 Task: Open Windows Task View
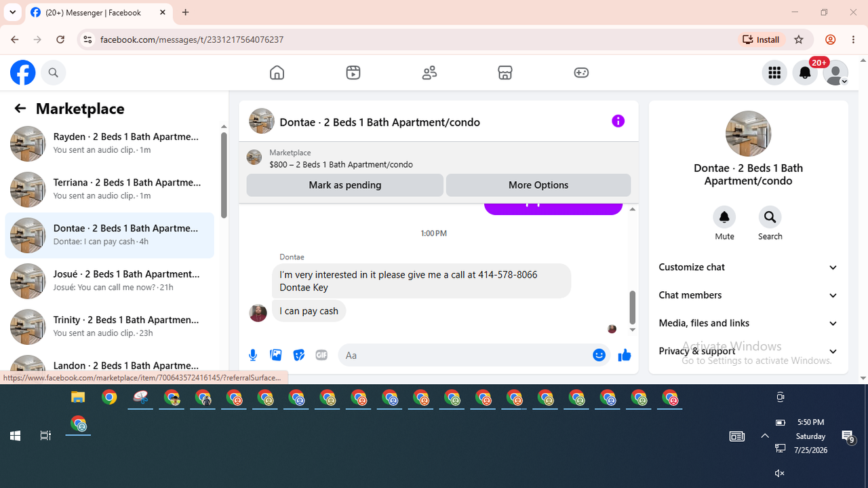click(x=45, y=436)
